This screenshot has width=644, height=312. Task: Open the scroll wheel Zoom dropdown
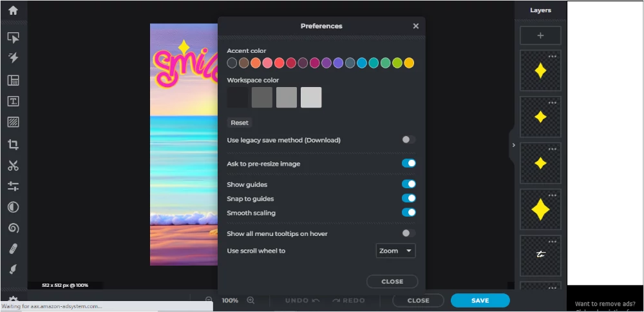tap(396, 251)
